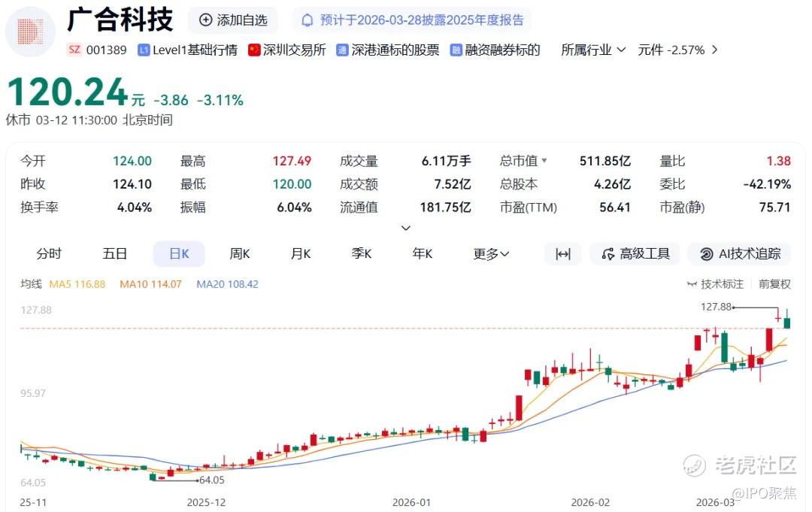Screen dimensions: 812x512
Task: Select the 季K chart tab
Action: point(362,253)
